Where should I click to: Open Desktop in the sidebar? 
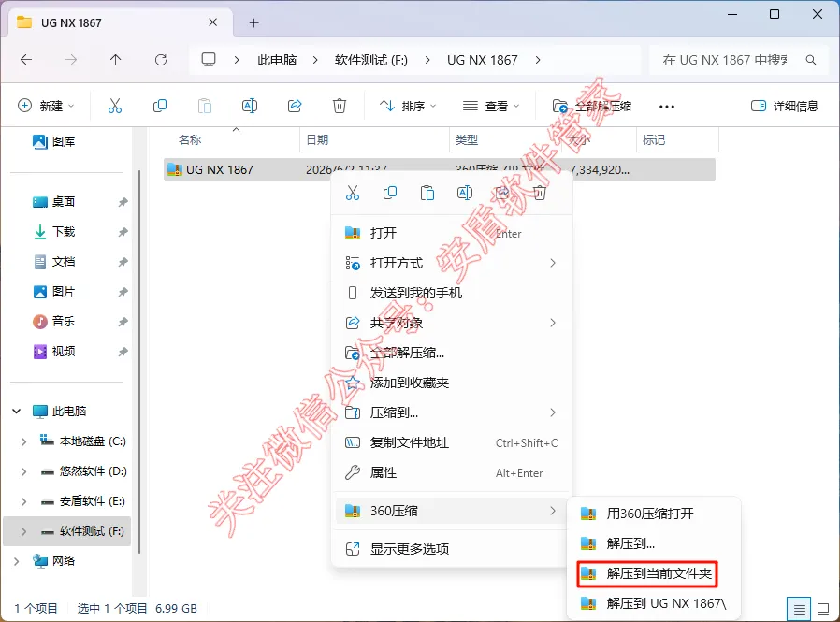click(53, 201)
